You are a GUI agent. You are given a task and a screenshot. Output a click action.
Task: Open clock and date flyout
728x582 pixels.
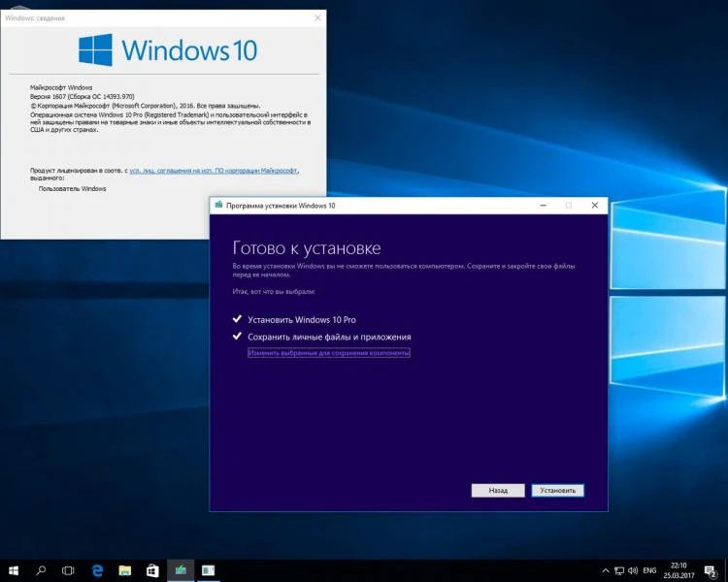(x=678, y=571)
